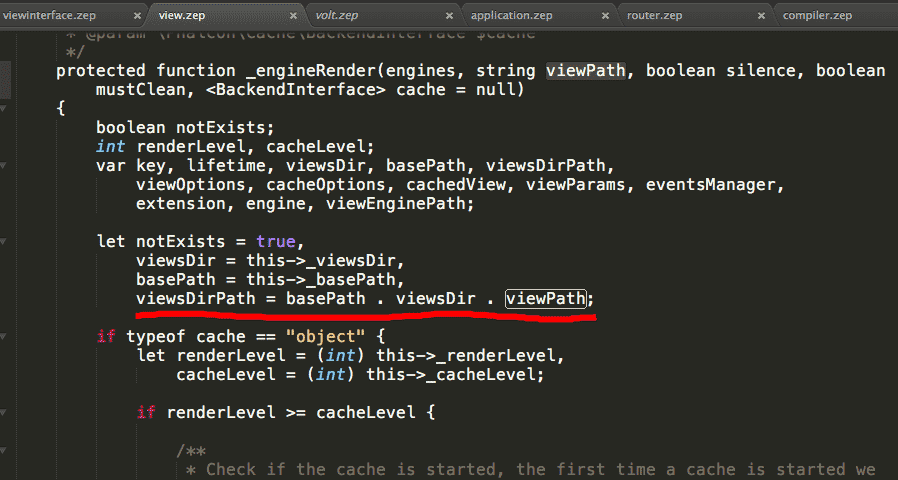Screen dimensions: 898x480
Task: Click 'lifetime' in the var declaration
Action: coord(226,166)
